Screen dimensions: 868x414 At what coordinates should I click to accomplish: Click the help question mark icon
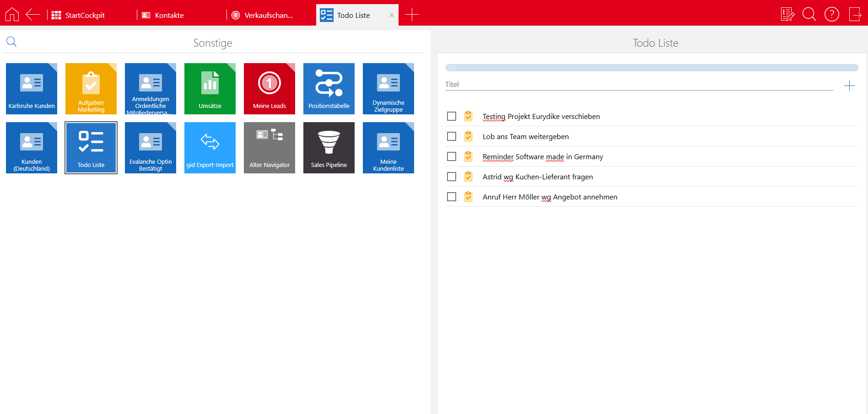(831, 15)
